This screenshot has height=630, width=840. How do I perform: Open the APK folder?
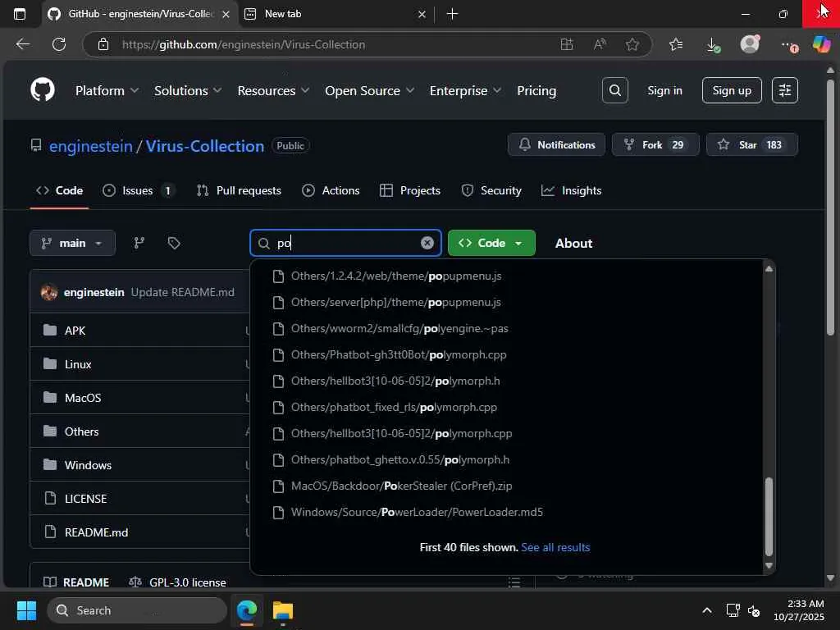pyautogui.click(x=75, y=331)
